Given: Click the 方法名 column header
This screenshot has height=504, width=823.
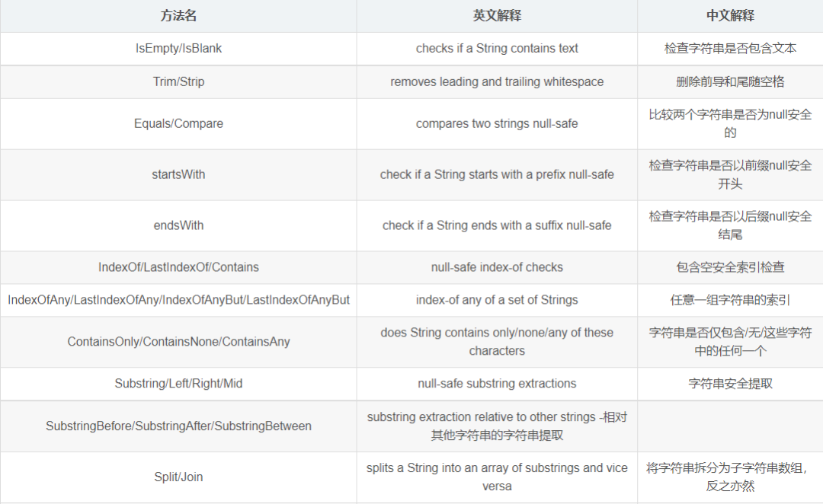Looking at the screenshot, I should coord(178,16).
